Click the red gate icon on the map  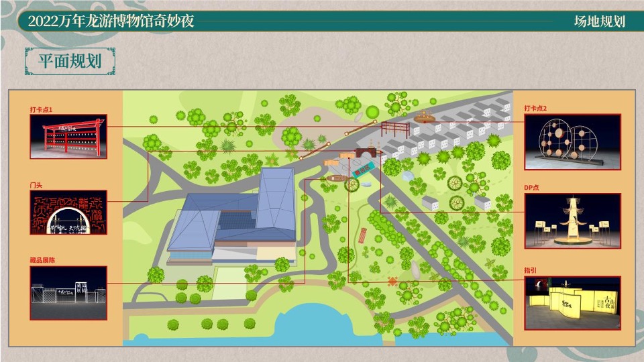[395, 128]
